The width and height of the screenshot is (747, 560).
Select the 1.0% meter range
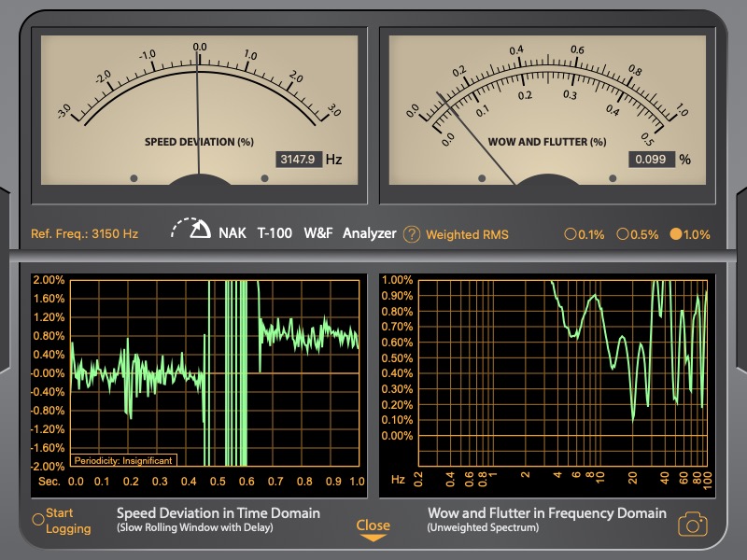[690, 234]
